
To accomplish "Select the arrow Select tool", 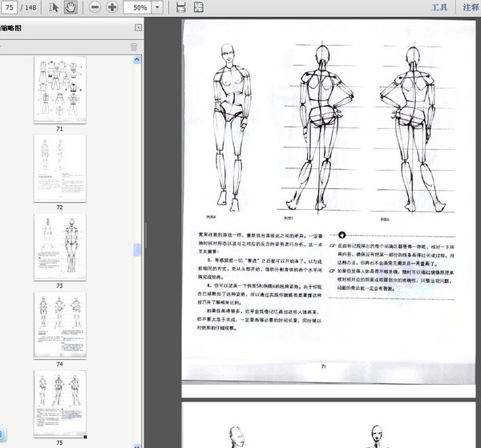I will pyautogui.click(x=55, y=7).
